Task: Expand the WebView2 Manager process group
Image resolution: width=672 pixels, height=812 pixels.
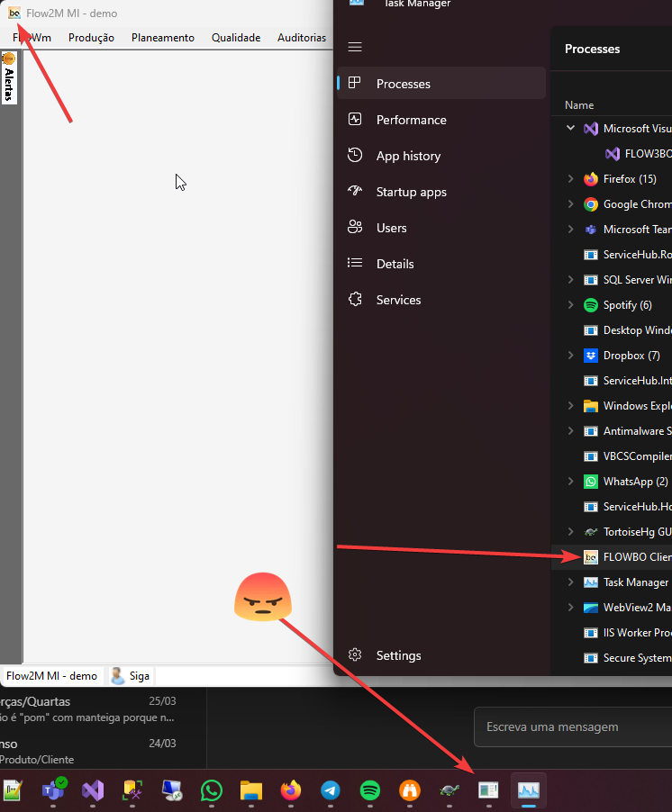Action: (570, 608)
